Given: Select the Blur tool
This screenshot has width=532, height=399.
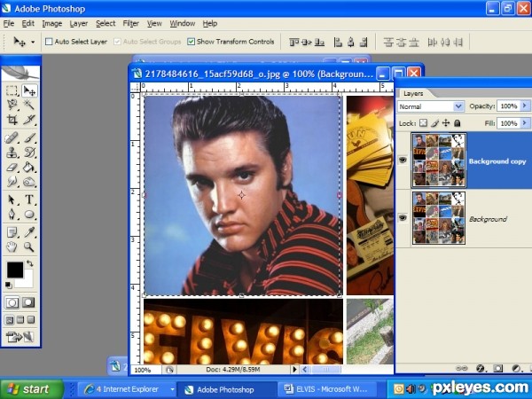Looking at the screenshot, I should pyautogui.click(x=12, y=182).
